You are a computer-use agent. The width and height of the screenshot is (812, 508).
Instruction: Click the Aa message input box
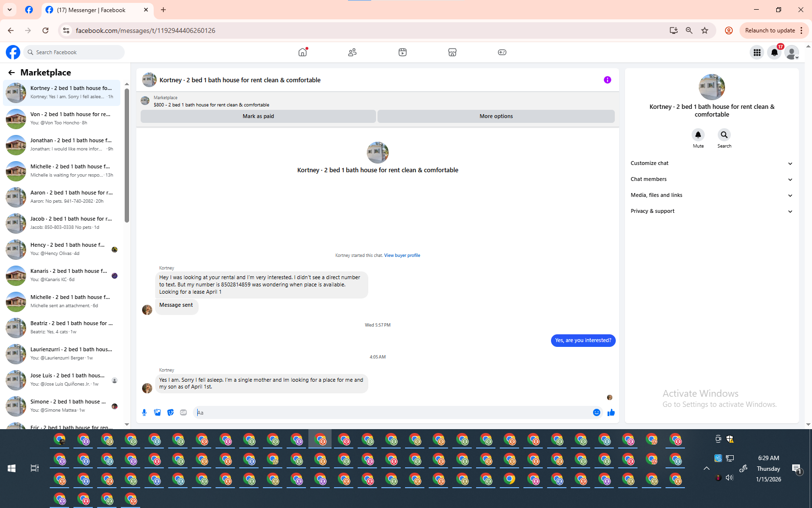tap(392, 413)
